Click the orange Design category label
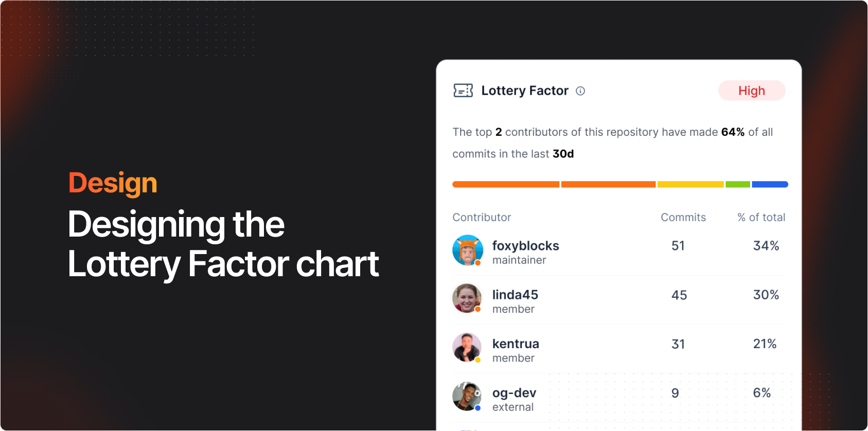The image size is (868, 431). pos(113,183)
